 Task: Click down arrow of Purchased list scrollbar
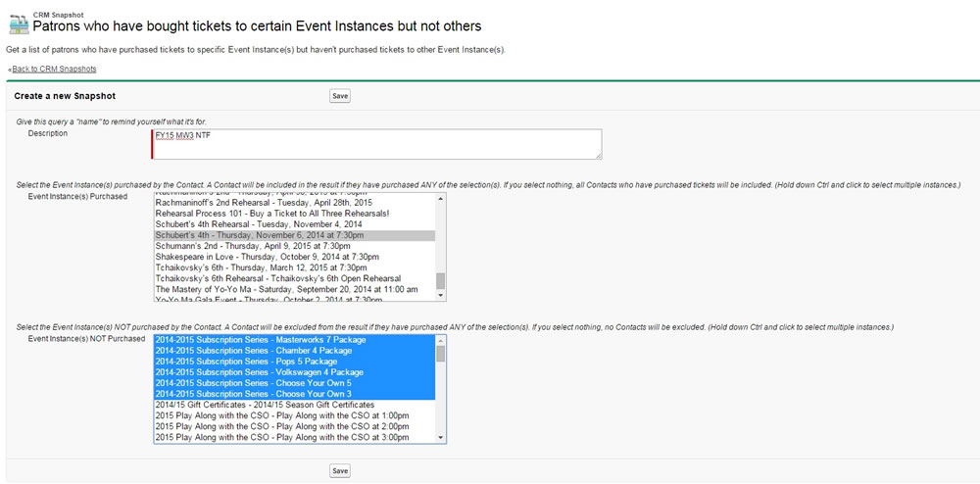pyautogui.click(x=441, y=295)
